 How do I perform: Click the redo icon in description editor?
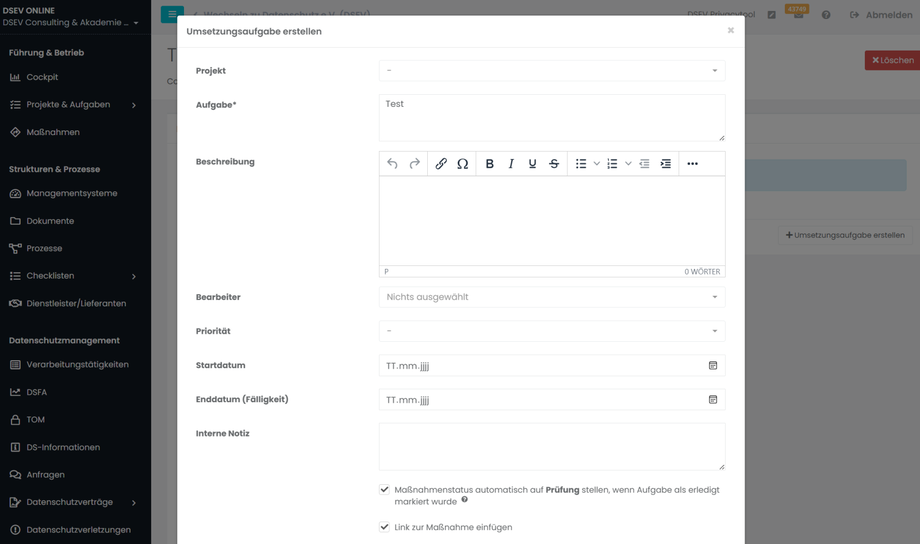(415, 164)
